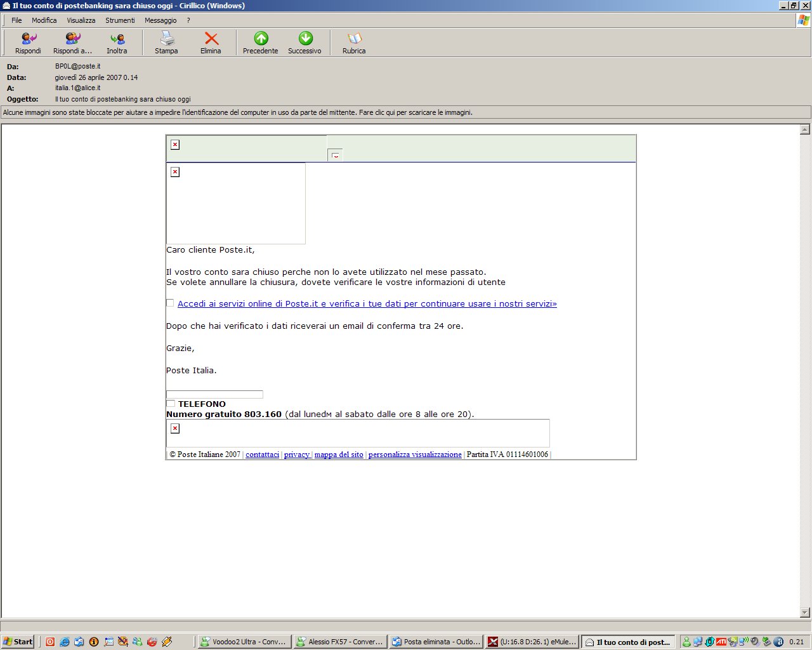The width and height of the screenshot is (812, 650).
Task: Open the Visualizza menu
Action: tap(81, 20)
